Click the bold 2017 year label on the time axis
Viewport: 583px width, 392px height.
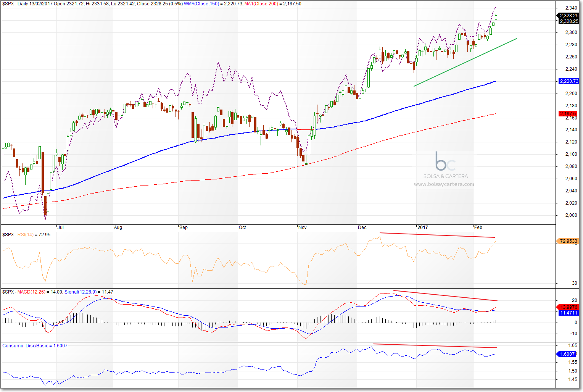tap(423, 227)
